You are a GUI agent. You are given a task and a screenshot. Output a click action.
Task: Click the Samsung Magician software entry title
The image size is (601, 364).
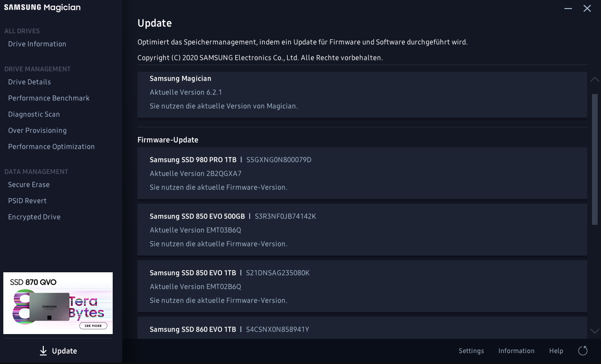coord(180,78)
